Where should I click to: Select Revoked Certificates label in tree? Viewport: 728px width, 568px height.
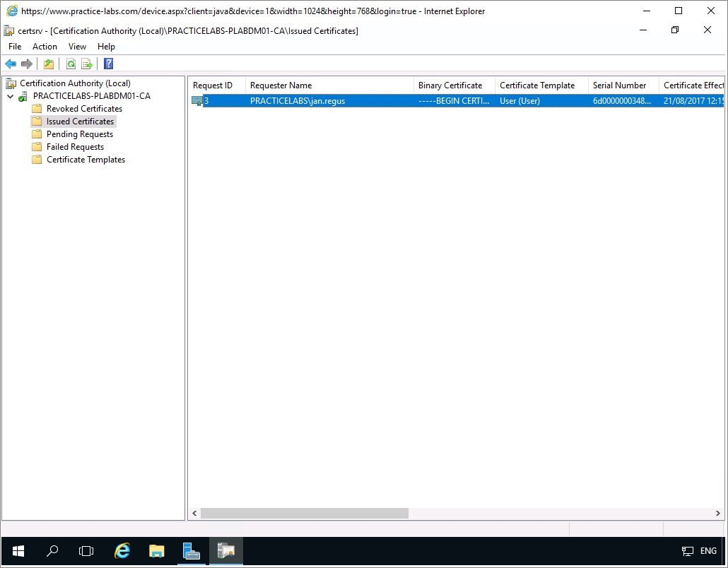pos(84,109)
